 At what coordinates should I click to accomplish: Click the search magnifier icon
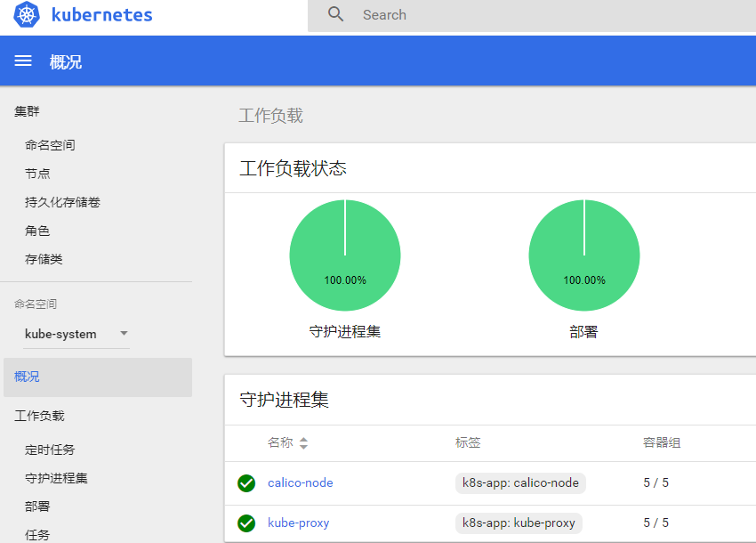335,14
